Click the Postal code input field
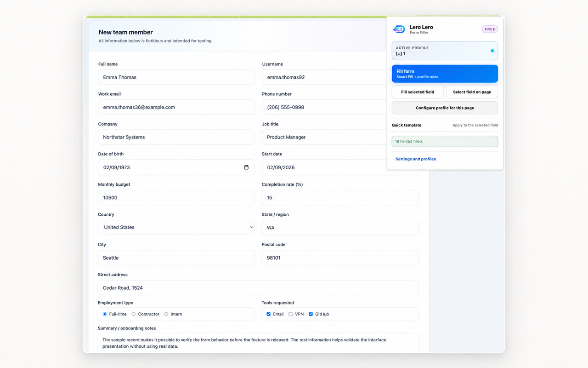The width and height of the screenshot is (588, 368). pos(340,258)
